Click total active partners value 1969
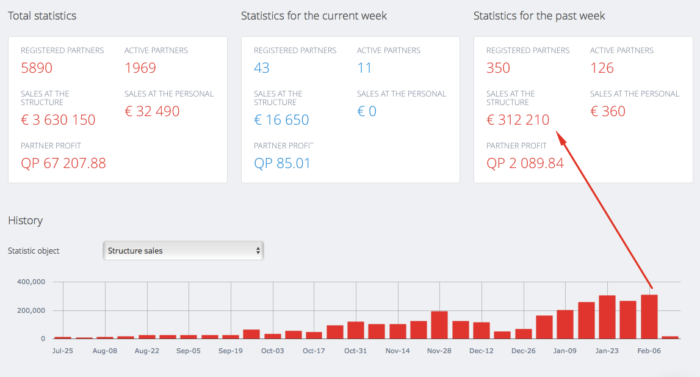 (x=140, y=68)
